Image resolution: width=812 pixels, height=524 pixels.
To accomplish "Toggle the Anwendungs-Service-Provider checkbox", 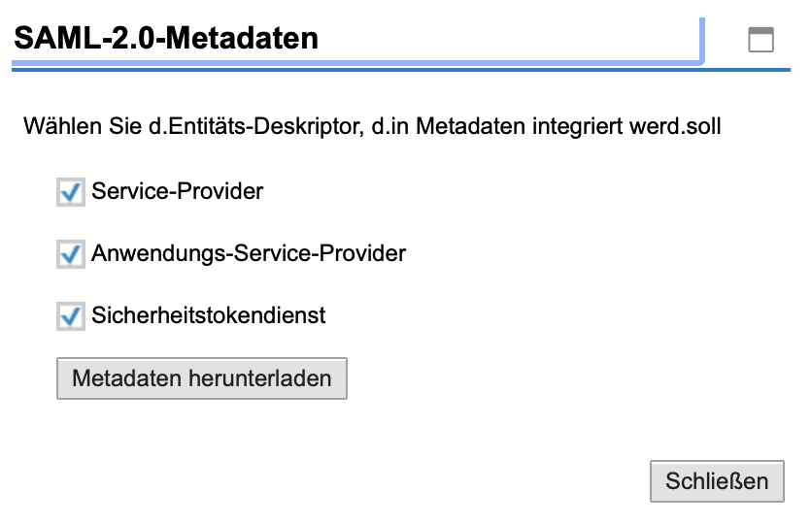I will click(71, 254).
